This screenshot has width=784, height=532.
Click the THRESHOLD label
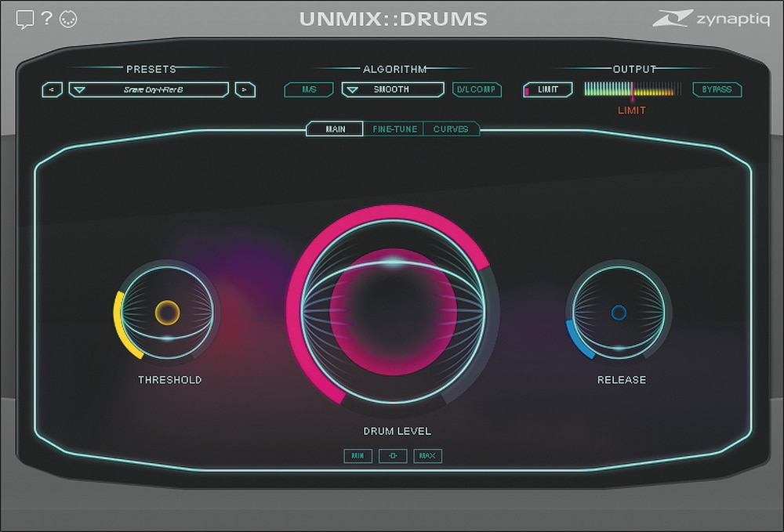tap(170, 380)
